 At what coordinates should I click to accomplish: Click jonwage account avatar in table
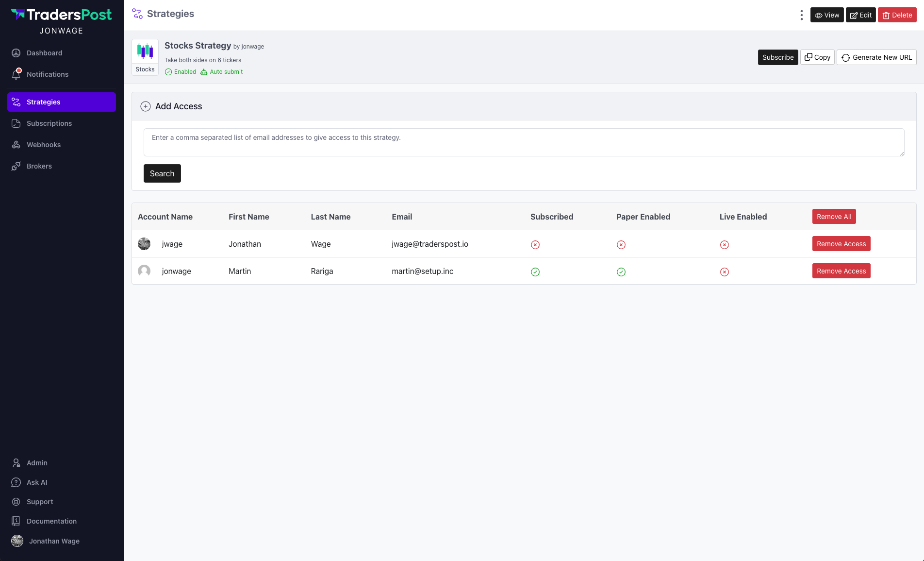[144, 271]
